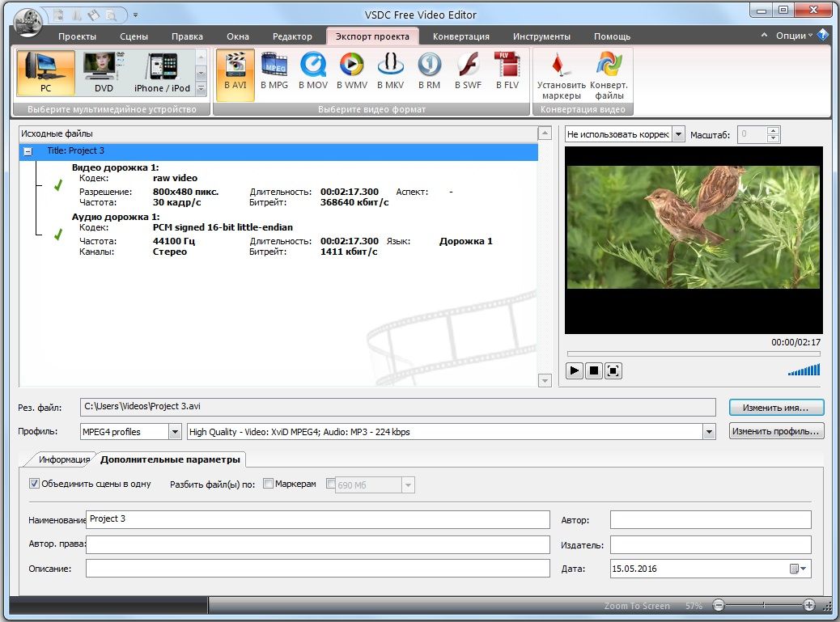
Task: Open the Customize Quick Access Toolbar arrow
Action: pyautogui.click(x=135, y=15)
